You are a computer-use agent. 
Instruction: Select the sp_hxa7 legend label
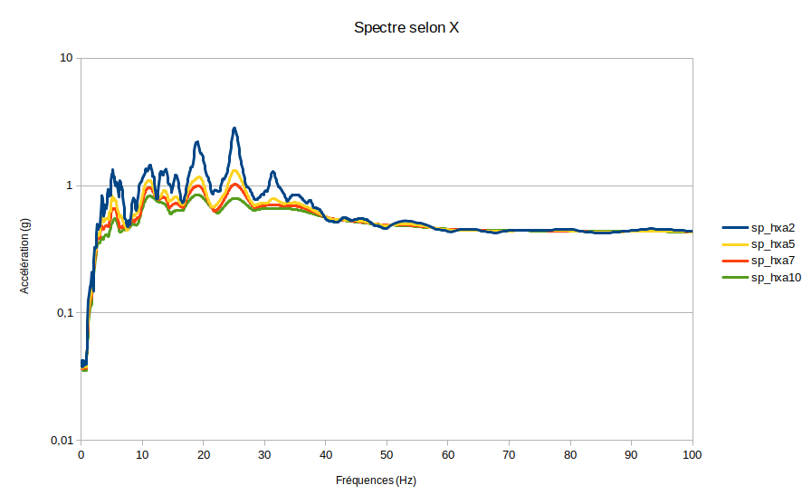pyautogui.click(x=772, y=261)
